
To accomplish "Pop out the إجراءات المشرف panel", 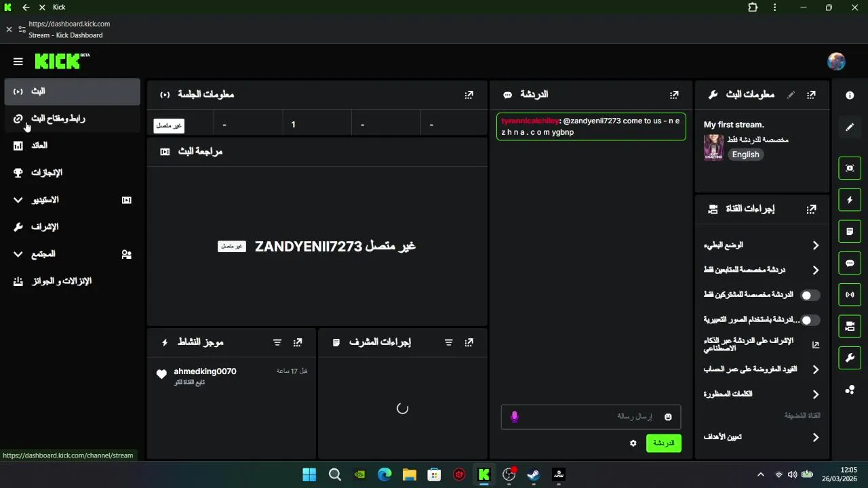I will (x=469, y=343).
